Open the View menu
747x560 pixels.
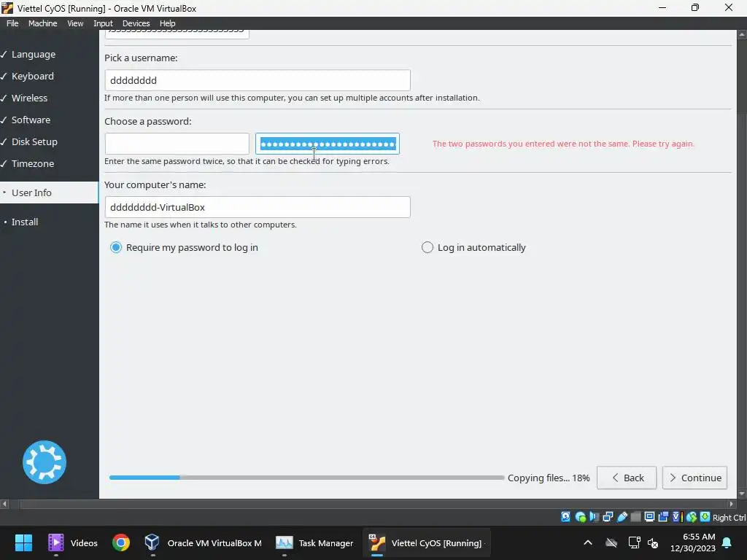pyautogui.click(x=75, y=23)
